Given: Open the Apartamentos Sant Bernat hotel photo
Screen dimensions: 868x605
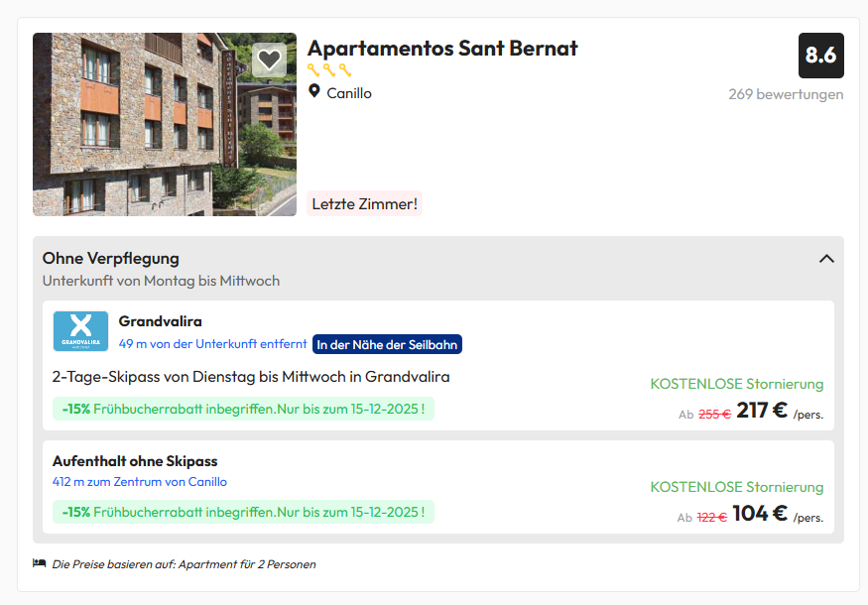Looking at the screenshot, I should tap(165, 124).
